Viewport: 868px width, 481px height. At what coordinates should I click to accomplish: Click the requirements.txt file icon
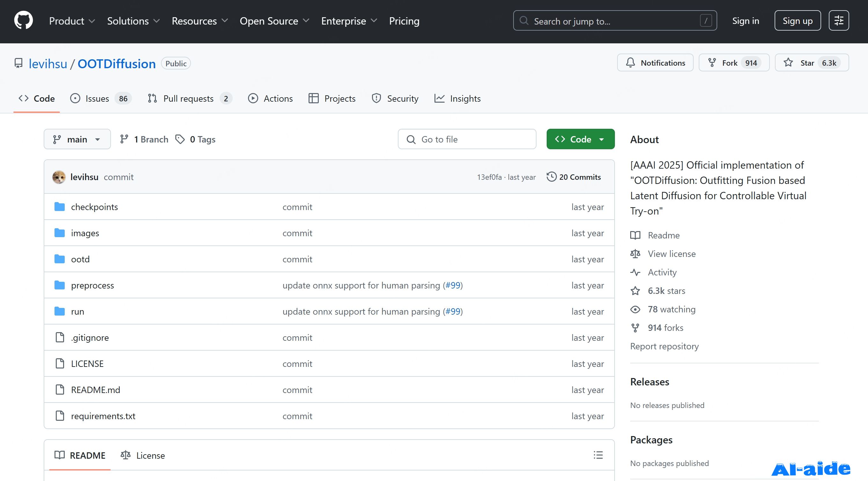click(60, 416)
